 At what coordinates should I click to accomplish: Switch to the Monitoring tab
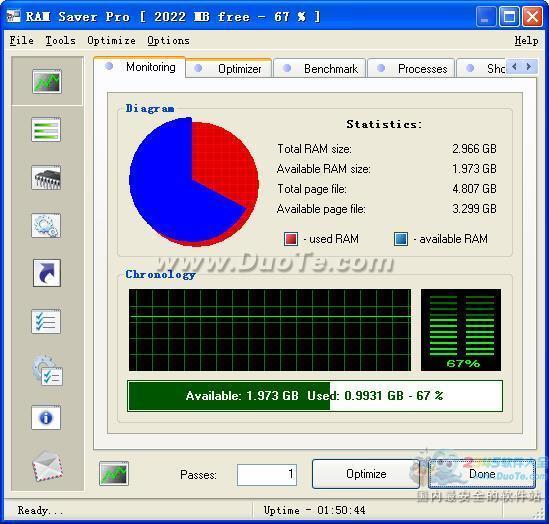click(x=139, y=67)
